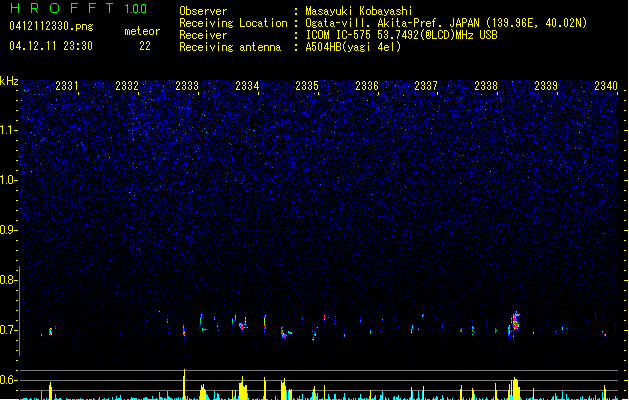
Task: Click the 2339 time marker
Action: (x=546, y=86)
